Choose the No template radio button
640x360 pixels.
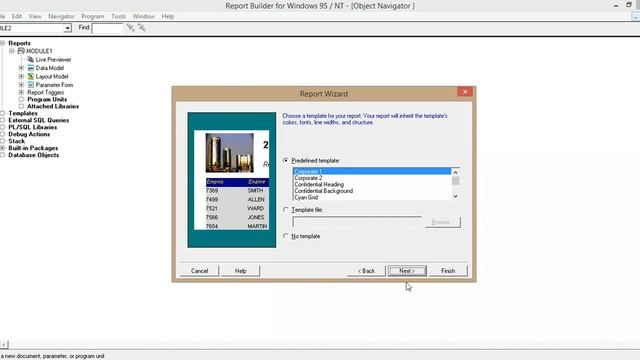click(x=286, y=236)
